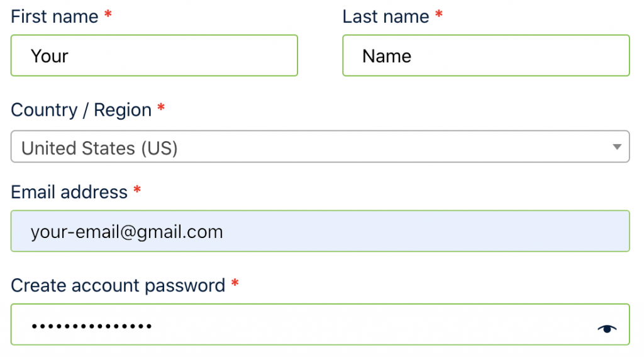
Task: Select the United States (US) combo box
Action: (320, 147)
